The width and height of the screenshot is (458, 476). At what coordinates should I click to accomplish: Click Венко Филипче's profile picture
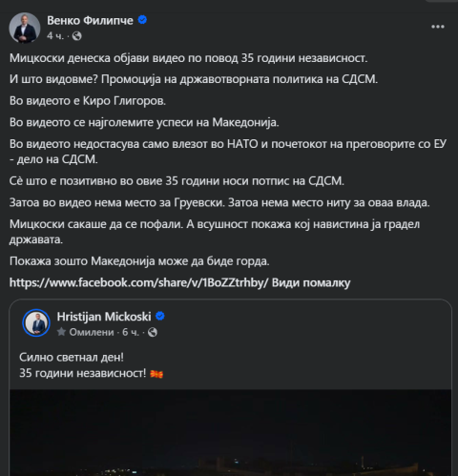25,28
